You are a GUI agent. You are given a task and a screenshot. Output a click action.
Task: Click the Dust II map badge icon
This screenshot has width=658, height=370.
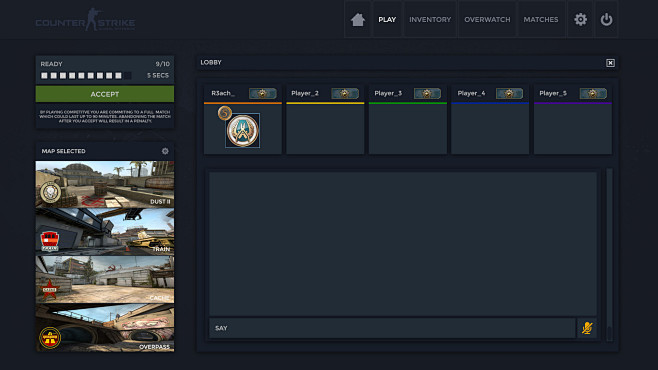[50, 193]
